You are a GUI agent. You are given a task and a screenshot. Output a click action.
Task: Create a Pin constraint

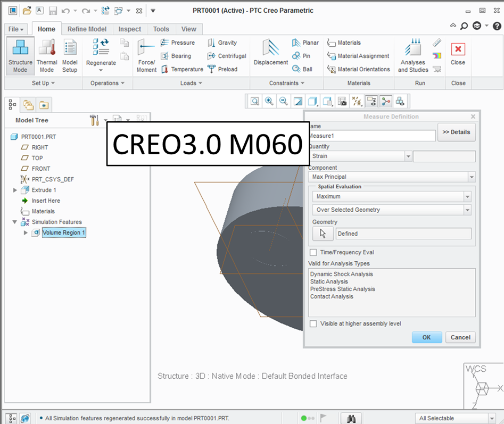(301, 56)
